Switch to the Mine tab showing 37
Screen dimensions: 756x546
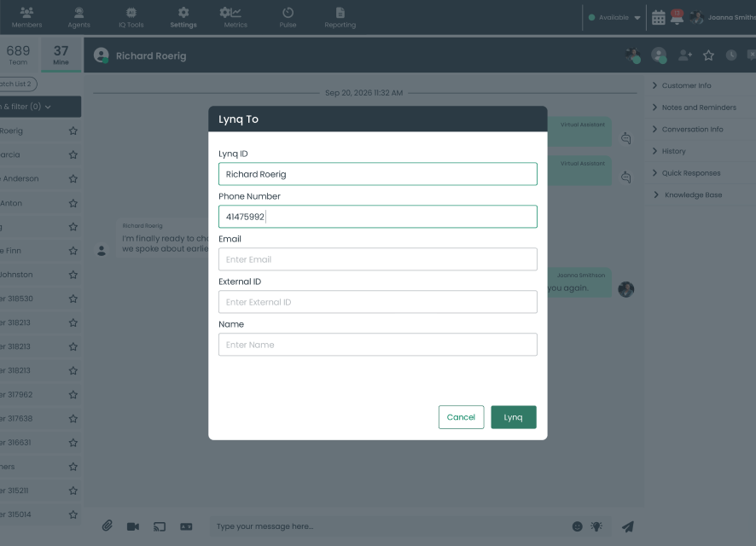(x=61, y=55)
